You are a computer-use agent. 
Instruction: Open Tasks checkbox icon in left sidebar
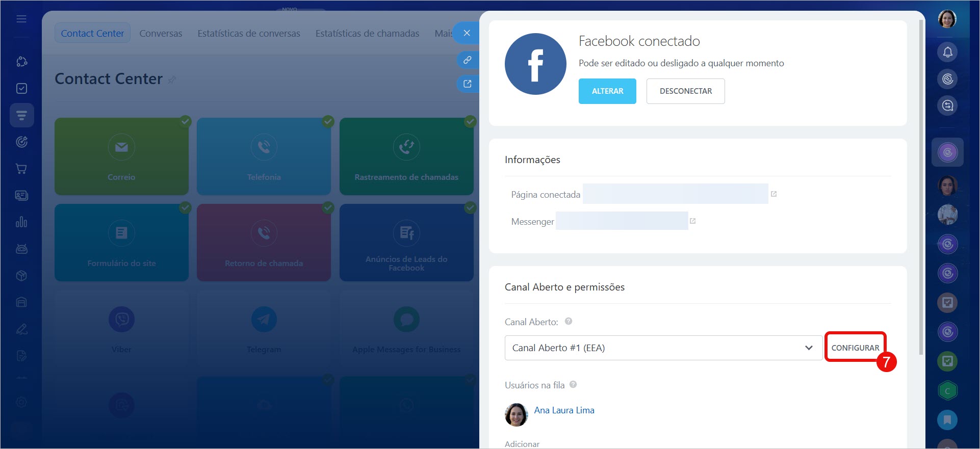pos(21,89)
